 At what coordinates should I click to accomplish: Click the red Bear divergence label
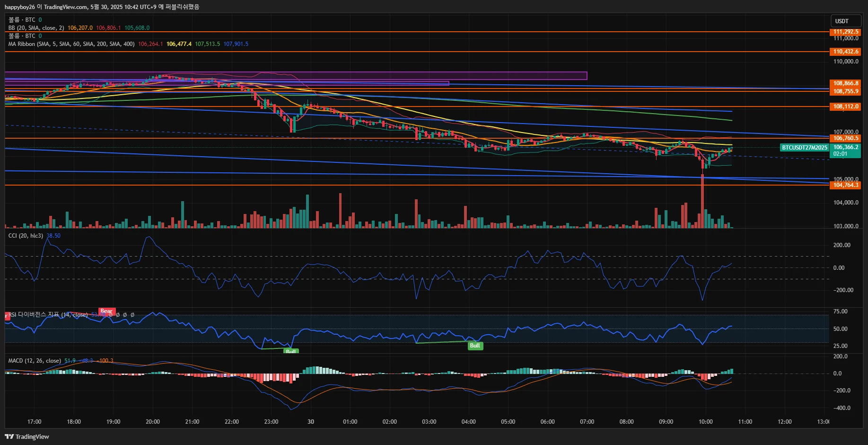point(106,311)
